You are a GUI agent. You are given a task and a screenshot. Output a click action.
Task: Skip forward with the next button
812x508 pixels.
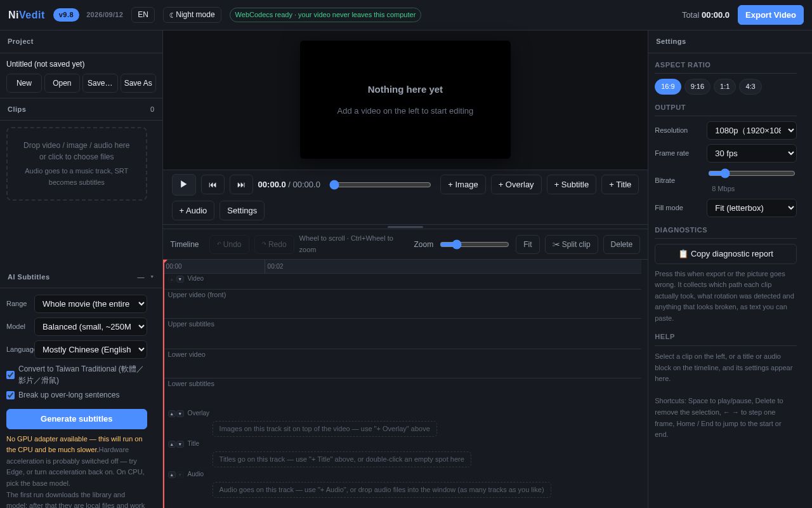tap(241, 185)
